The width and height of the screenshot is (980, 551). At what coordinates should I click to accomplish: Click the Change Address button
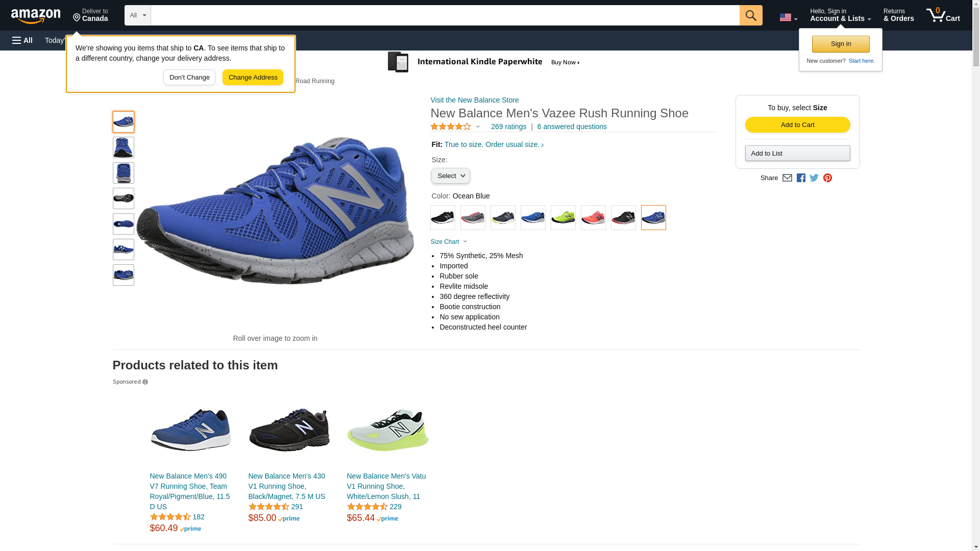click(253, 78)
